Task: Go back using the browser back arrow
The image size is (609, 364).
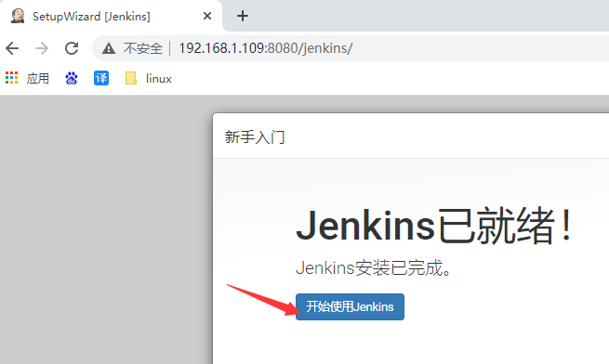Action: [x=12, y=48]
